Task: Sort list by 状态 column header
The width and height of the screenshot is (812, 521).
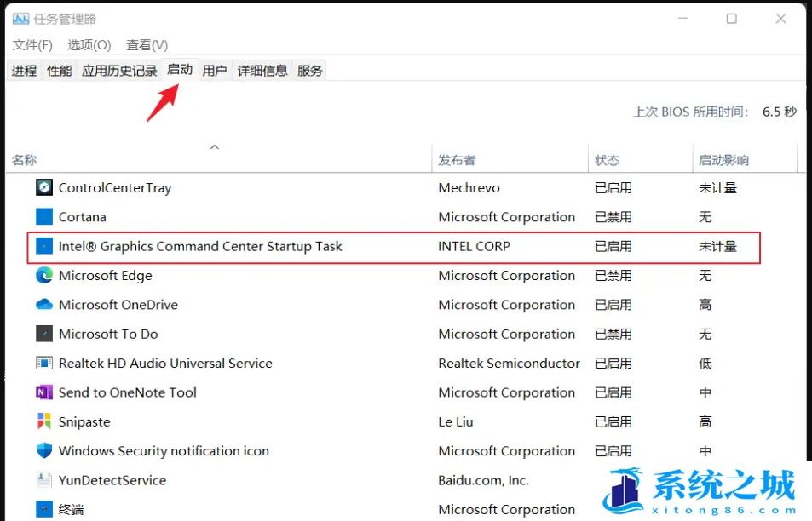Action: (608, 160)
